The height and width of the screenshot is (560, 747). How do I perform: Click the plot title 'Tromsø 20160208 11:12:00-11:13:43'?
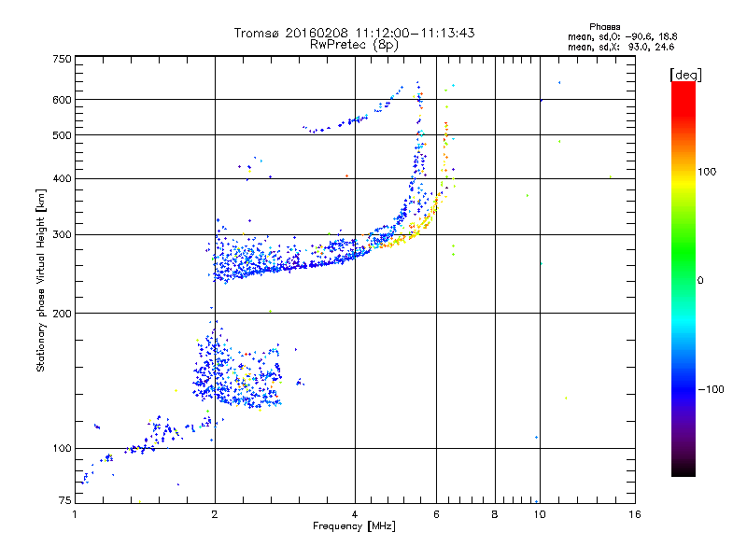coord(354,33)
